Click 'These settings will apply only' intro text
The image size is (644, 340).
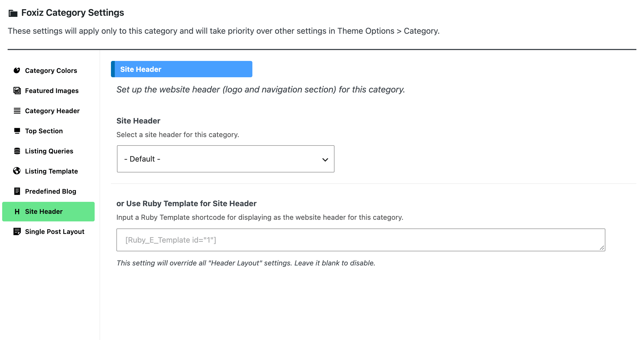pyautogui.click(x=224, y=31)
